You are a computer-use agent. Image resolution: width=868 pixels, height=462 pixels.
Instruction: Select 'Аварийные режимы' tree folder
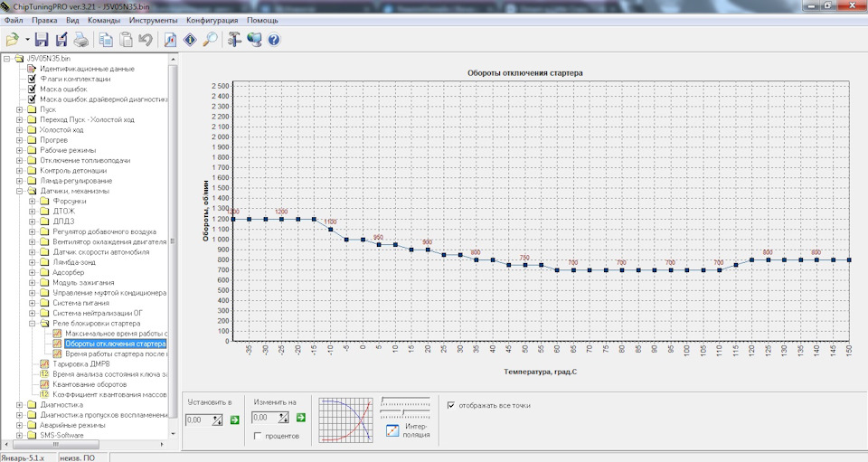[x=72, y=426]
